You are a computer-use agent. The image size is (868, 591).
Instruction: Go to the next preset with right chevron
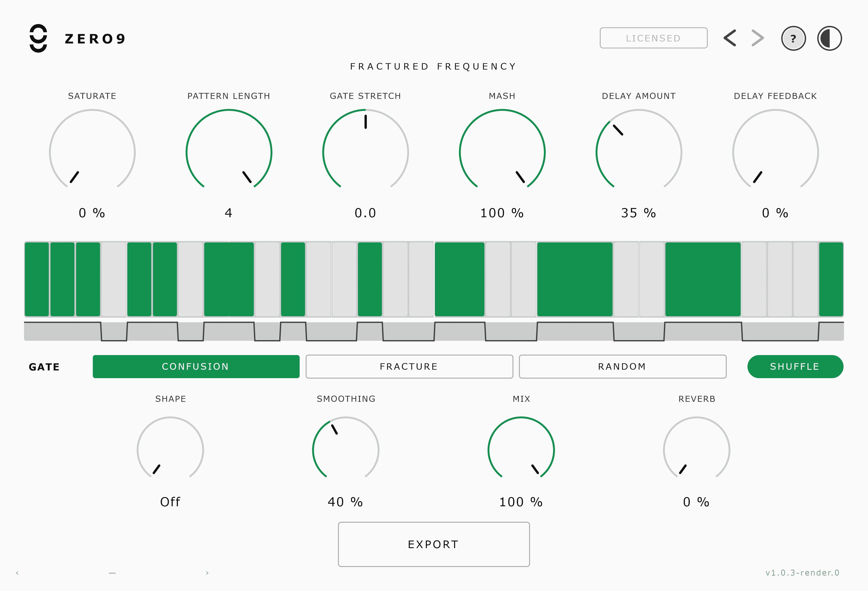click(757, 38)
